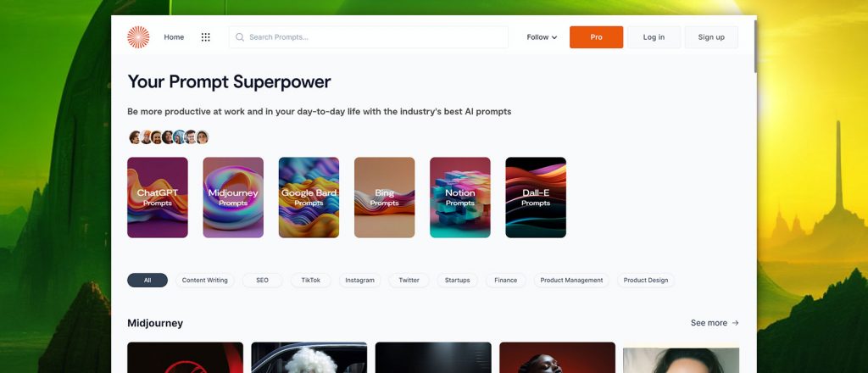The width and height of the screenshot is (868, 373).
Task: Click the Sign up button
Action: point(711,37)
